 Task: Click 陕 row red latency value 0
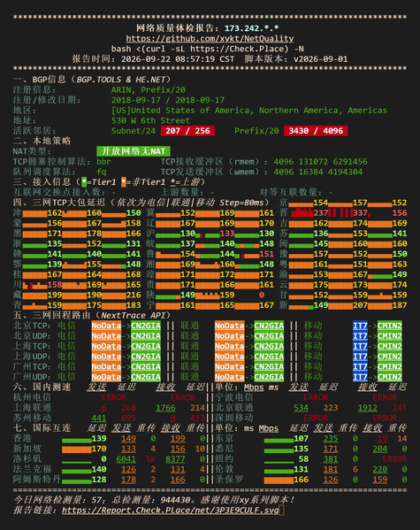coord(262,295)
